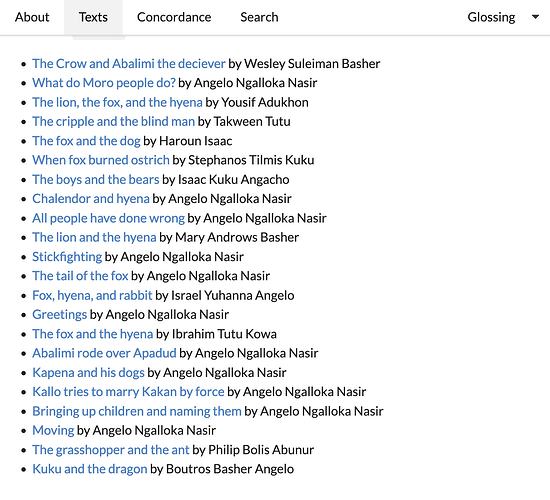Open the Greetings text
Image resolution: width=550 pixels, height=500 pixels.
click(x=60, y=314)
